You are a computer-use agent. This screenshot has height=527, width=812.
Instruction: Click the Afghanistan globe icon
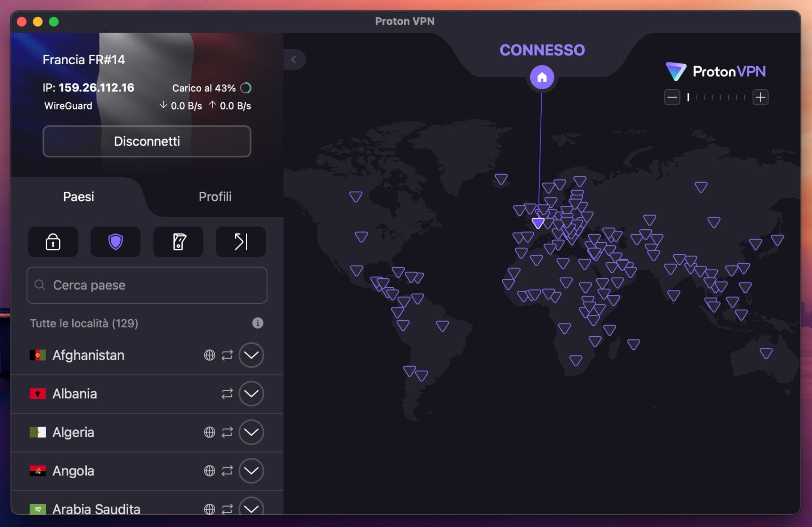tap(209, 355)
